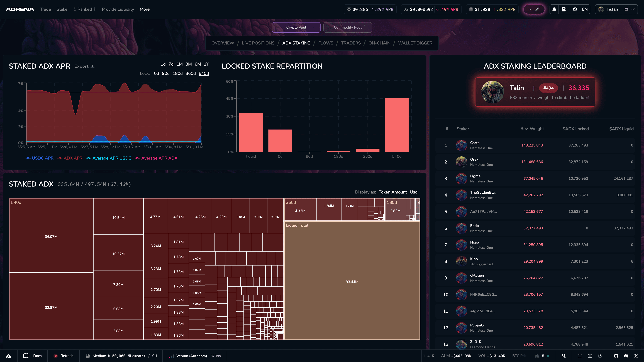644x362 pixels.
Task: Open book icon in footer right
Action: [x=580, y=356]
